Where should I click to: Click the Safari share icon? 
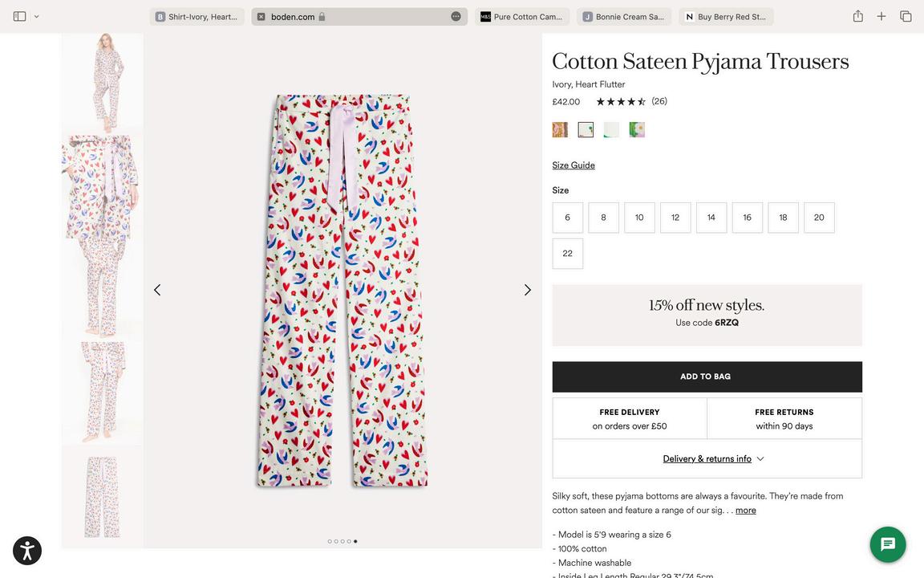tap(857, 16)
